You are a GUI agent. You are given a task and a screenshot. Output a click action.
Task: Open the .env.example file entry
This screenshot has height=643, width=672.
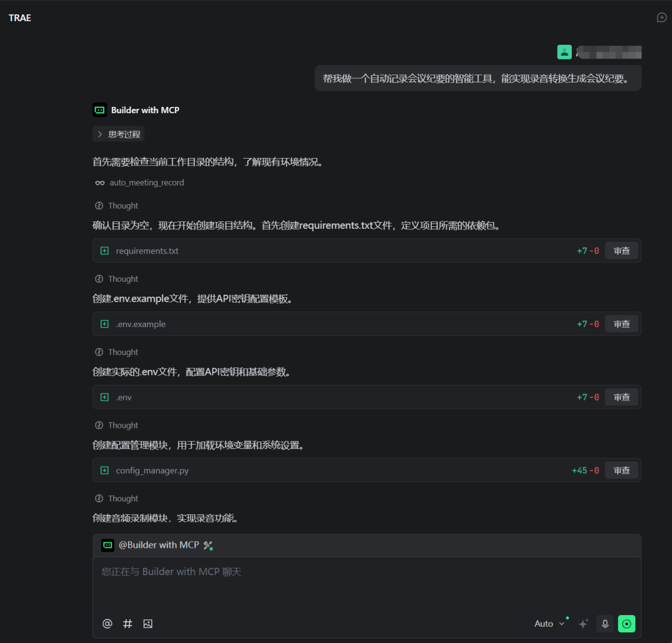(141, 324)
